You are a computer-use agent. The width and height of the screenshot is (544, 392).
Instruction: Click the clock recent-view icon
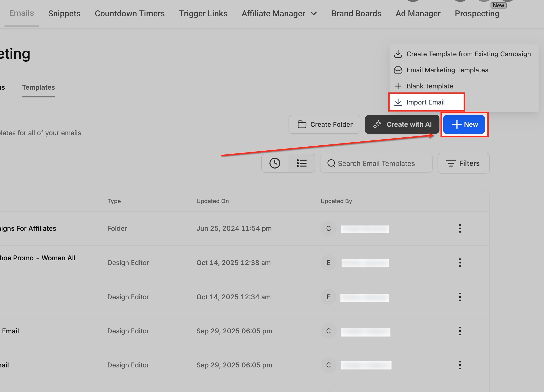click(x=275, y=163)
